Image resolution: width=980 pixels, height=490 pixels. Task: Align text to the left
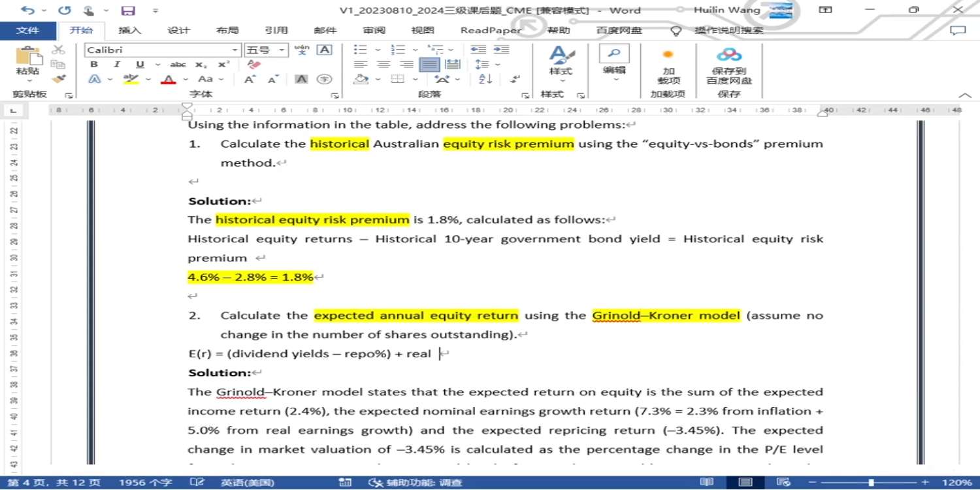coord(361,64)
